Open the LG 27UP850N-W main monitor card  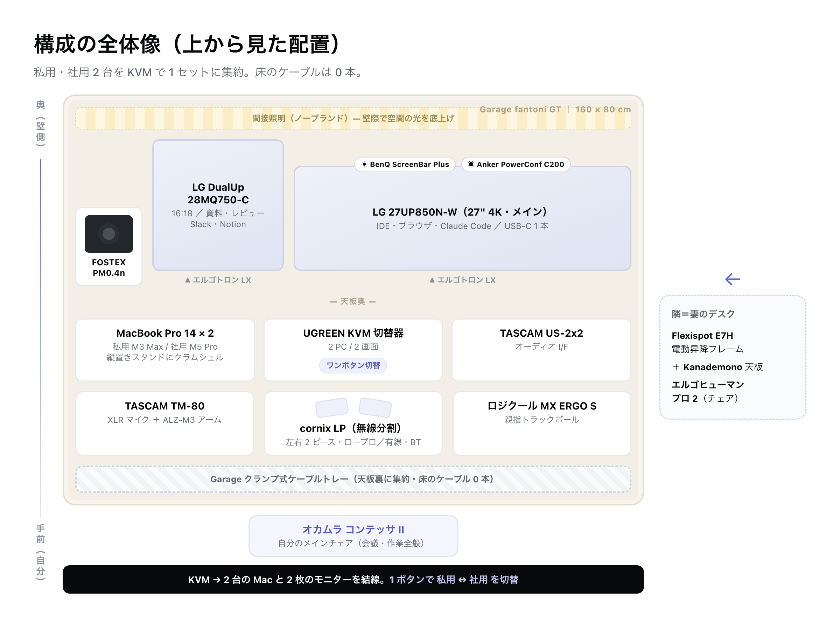coord(463,218)
